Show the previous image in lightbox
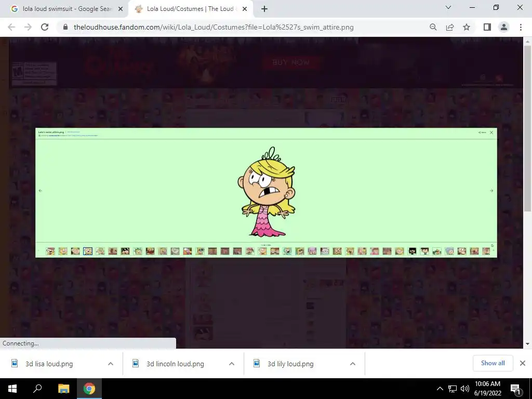Image resolution: width=532 pixels, height=399 pixels. [x=41, y=191]
